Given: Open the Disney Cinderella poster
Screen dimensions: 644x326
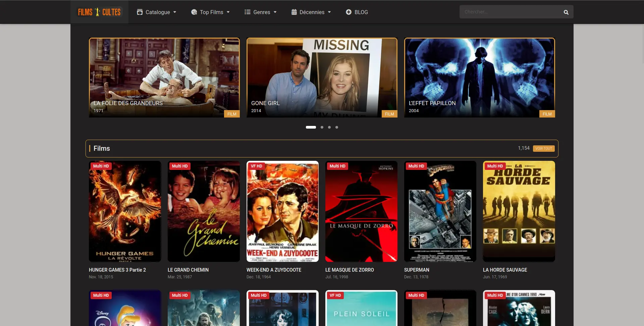Looking at the screenshot, I should point(125,308).
